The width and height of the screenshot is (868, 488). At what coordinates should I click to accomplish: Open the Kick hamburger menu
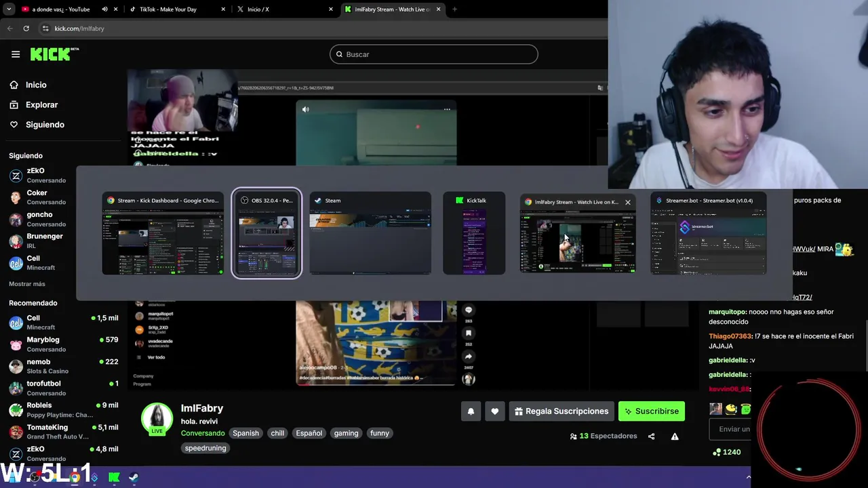16,54
